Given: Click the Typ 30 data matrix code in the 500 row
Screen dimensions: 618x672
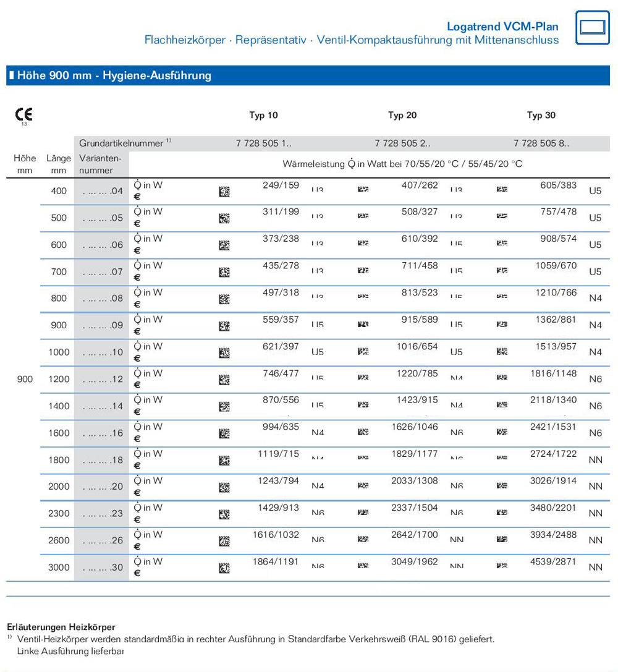Looking at the screenshot, I should [502, 216].
